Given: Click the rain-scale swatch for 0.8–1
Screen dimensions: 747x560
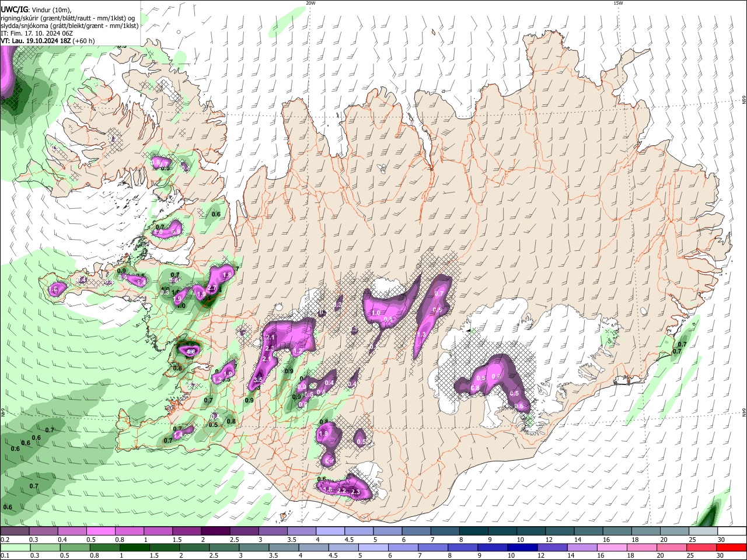Looking at the screenshot, I should tap(104, 548).
